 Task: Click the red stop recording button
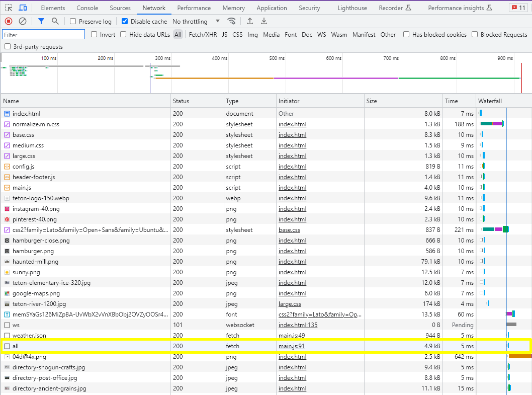9,21
